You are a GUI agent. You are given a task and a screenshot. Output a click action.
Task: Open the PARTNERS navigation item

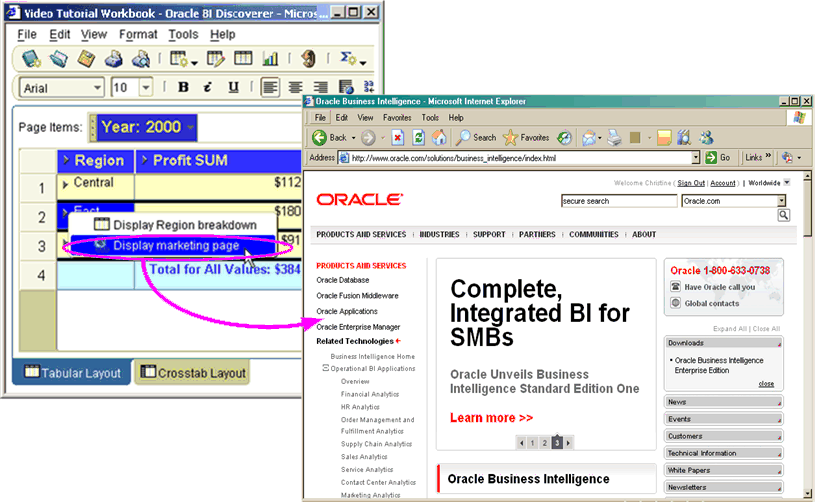(x=537, y=234)
